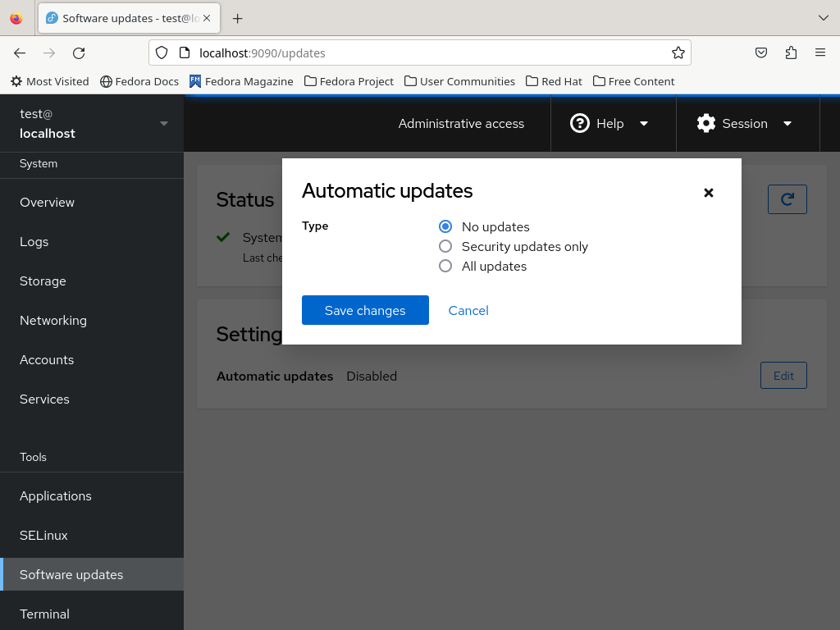Choose Security updates only option

click(445, 246)
